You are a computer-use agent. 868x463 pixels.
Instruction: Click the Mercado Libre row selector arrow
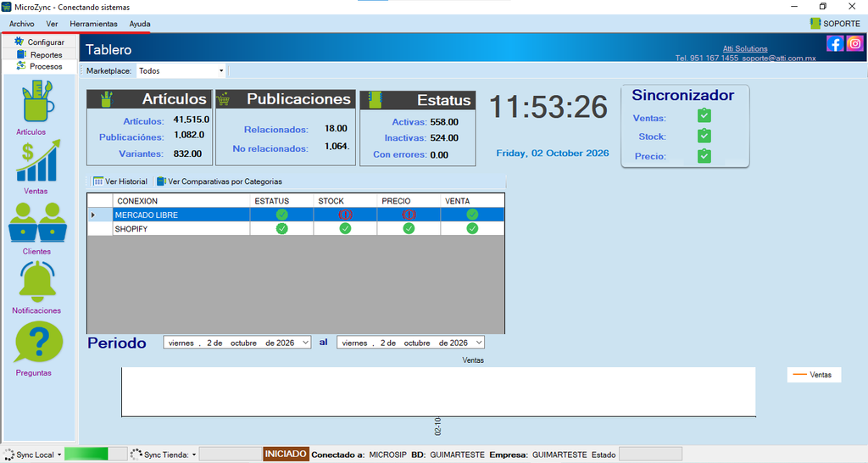pyautogui.click(x=93, y=215)
